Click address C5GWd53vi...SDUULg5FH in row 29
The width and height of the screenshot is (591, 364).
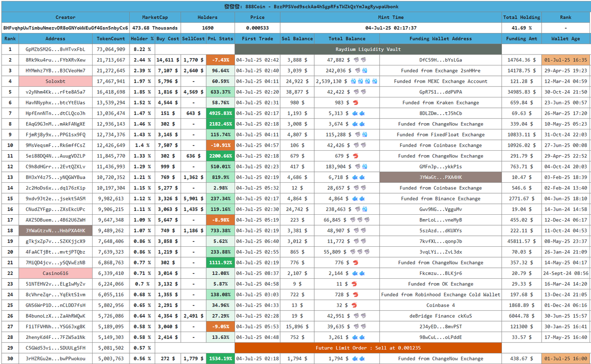[55, 348]
